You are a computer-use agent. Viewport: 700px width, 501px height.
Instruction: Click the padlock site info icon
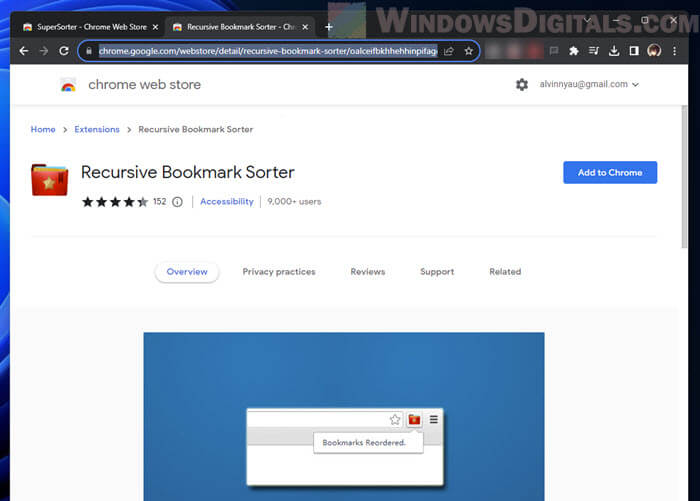point(89,51)
